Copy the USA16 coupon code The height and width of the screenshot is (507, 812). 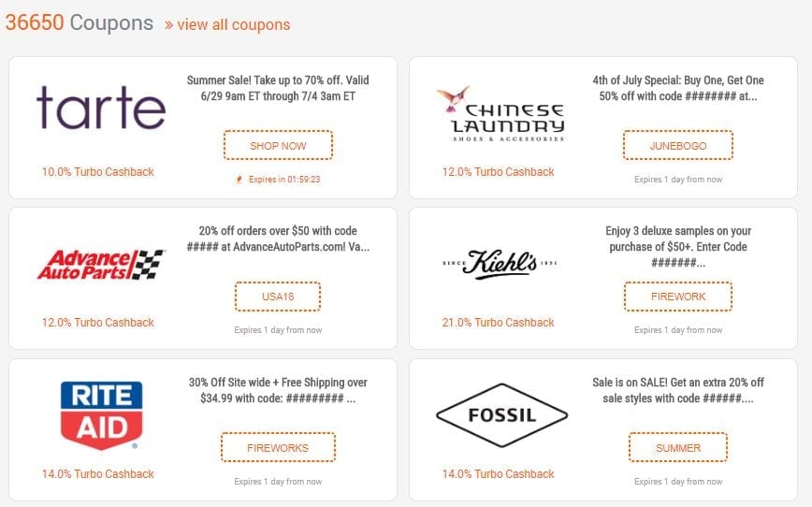[278, 297]
